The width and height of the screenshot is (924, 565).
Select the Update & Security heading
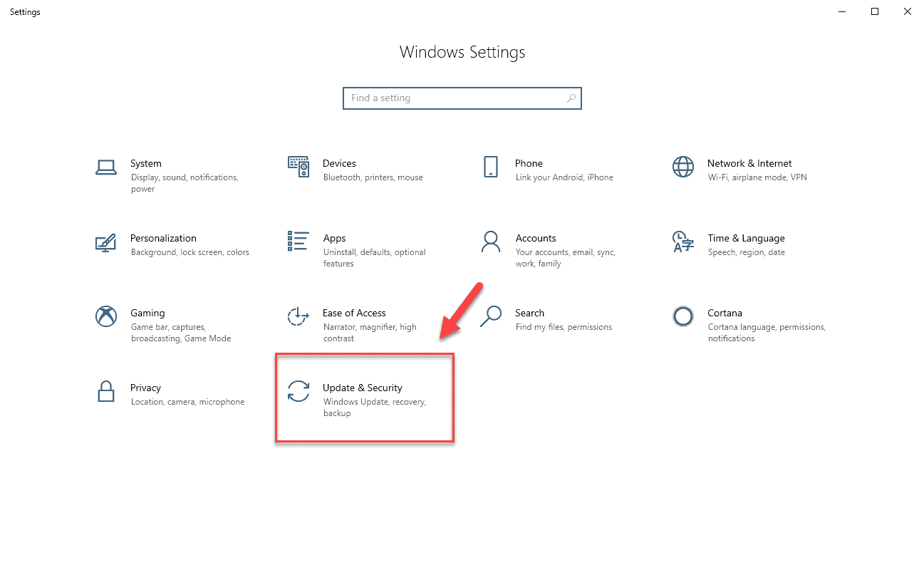(x=363, y=388)
